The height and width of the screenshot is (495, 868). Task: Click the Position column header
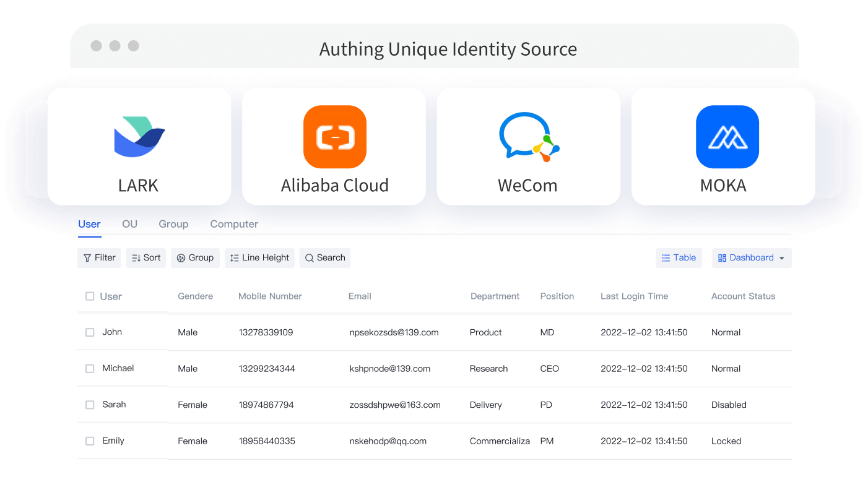(557, 296)
